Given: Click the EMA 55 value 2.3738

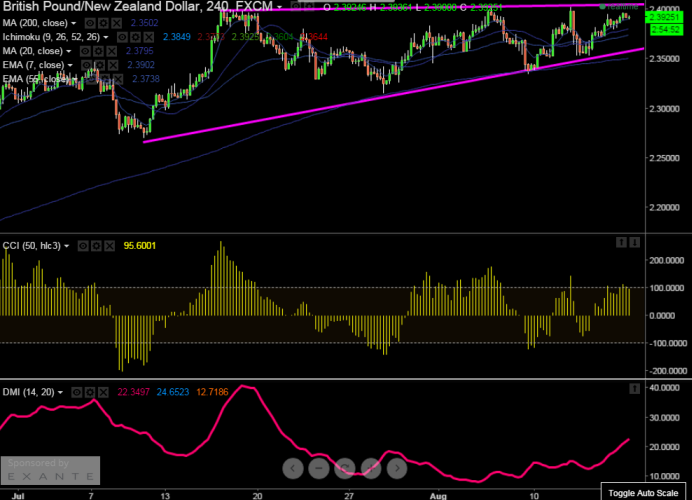Looking at the screenshot, I should tap(146, 79).
